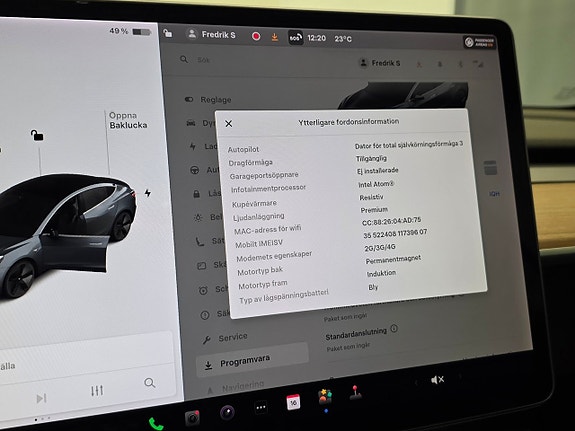Tap the unlock padlock above the car
Viewport: 575px width, 431px height.
(x=37, y=135)
